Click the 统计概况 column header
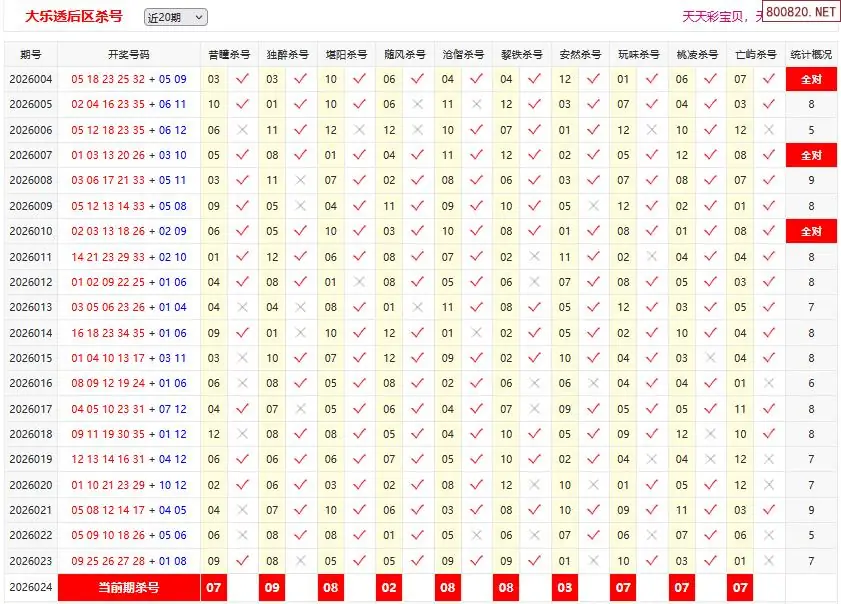 (811, 54)
